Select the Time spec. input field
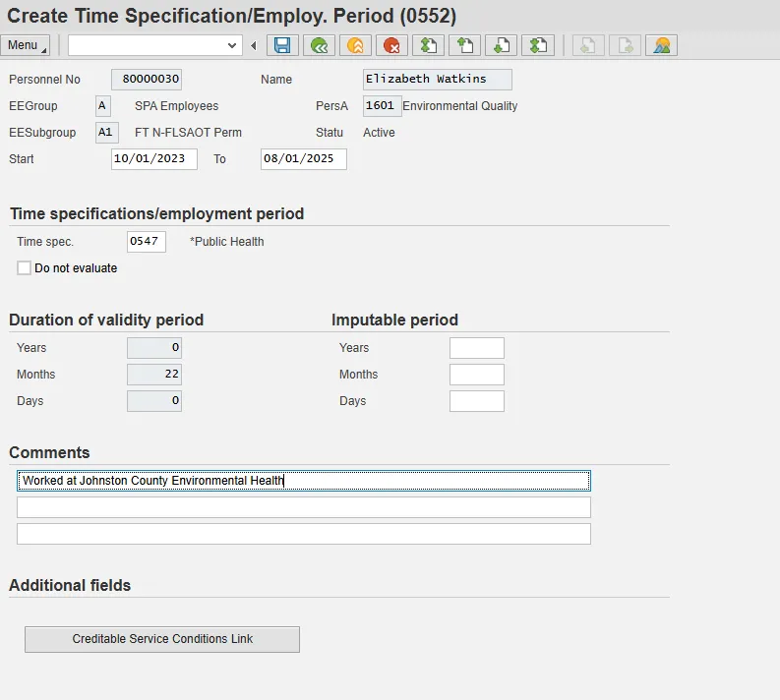The height and width of the screenshot is (700, 780). click(x=147, y=242)
